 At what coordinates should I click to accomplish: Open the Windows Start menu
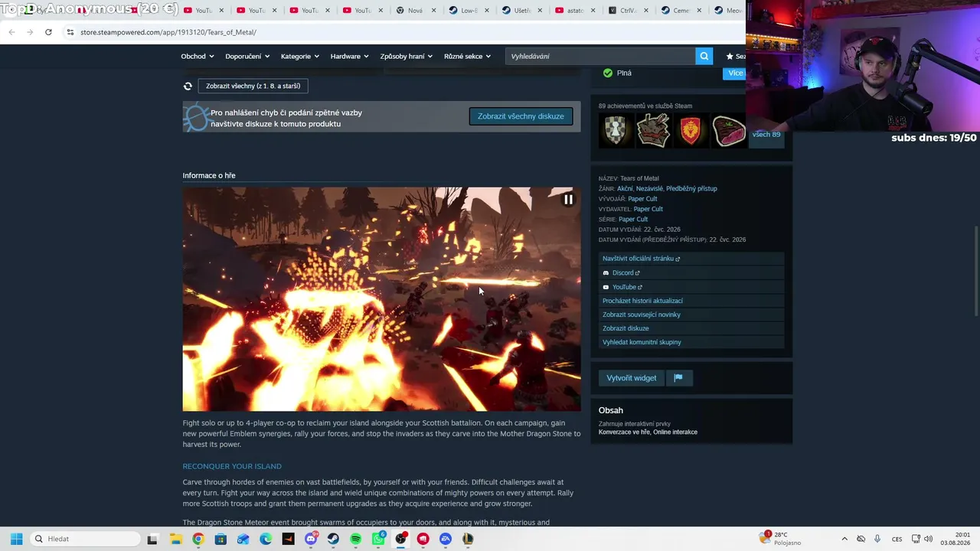[x=16, y=539]
